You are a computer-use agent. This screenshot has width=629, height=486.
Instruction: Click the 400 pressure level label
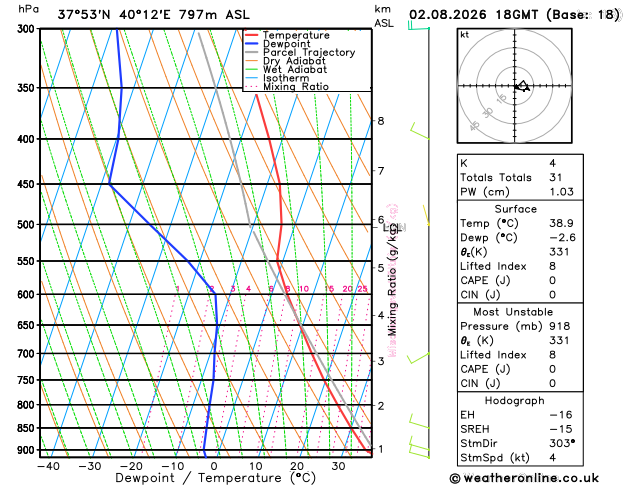click(x=28, y=139)
